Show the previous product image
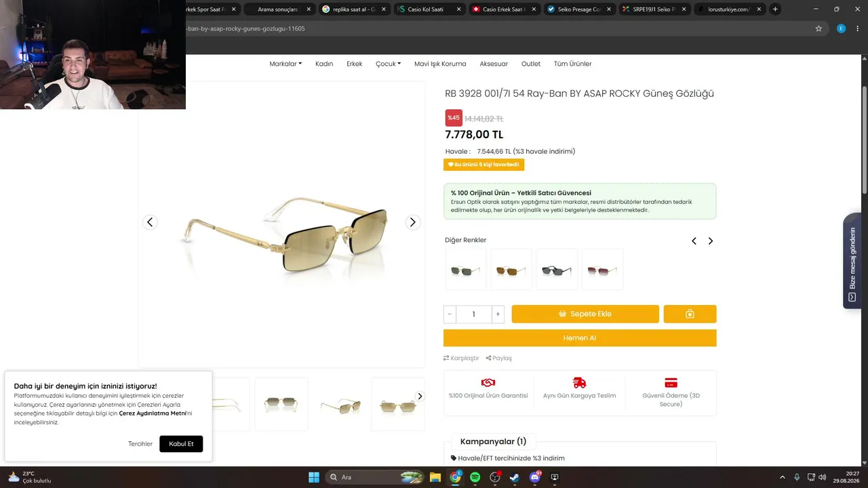The image size is (868, 488). pos(150,222)
